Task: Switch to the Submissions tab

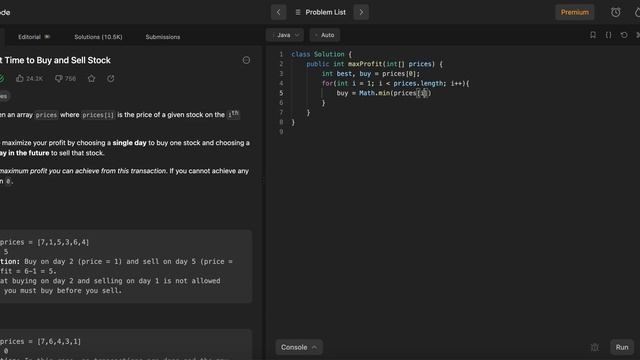Action: pyautogui.click(x=163, y=37)
